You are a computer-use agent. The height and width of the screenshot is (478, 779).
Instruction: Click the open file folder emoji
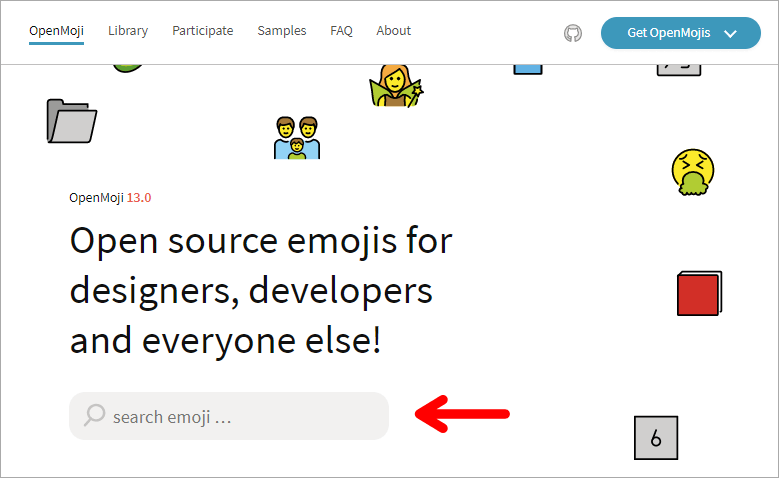(x=72, y=121)
